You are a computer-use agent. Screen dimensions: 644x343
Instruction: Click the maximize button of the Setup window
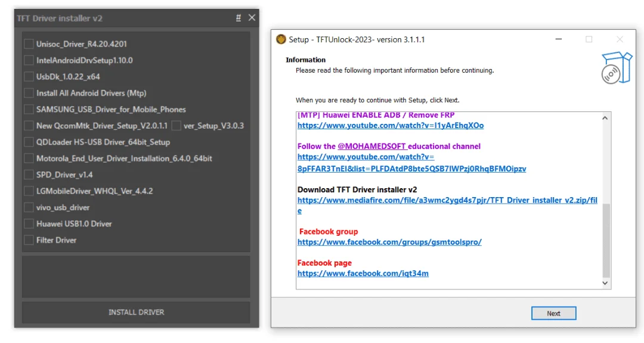click(589, 39)
